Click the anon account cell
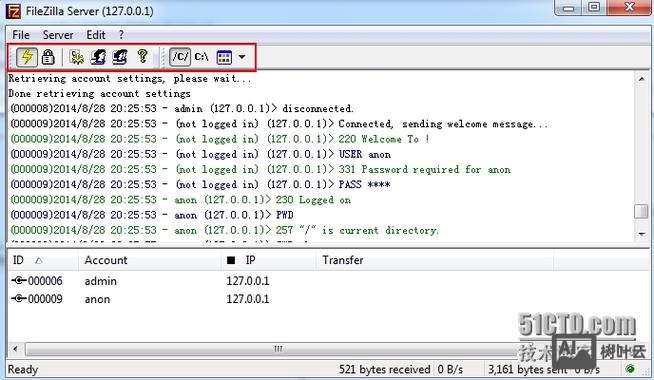The height and width of the screenshot is (380, 654). (x=97, y=299)
